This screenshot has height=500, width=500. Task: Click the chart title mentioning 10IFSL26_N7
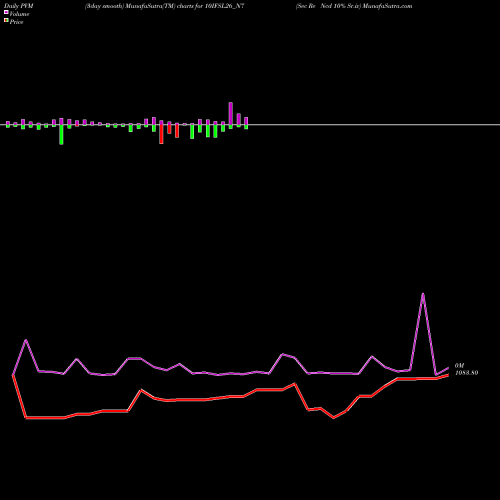(x=164, y=6)
